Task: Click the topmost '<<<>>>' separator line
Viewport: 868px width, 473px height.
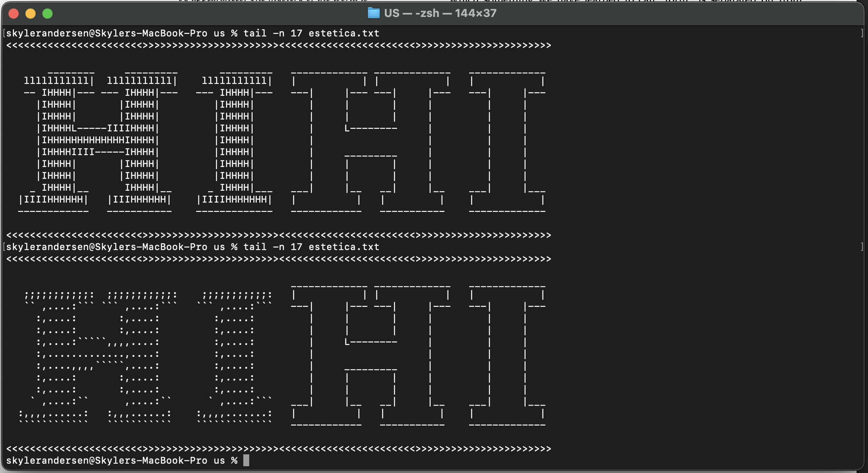Action: (278, 45)
